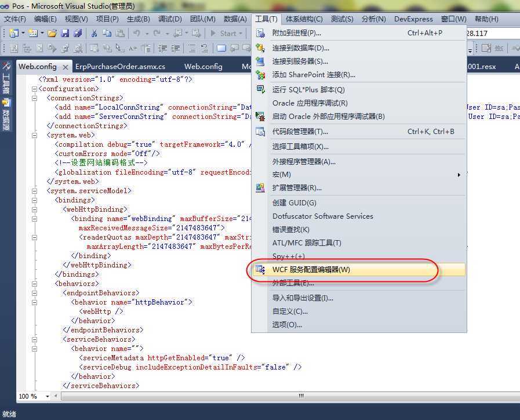The image size is (520, 420).
Task: Open the 帮助(H) menu
Action: (486, 19)
